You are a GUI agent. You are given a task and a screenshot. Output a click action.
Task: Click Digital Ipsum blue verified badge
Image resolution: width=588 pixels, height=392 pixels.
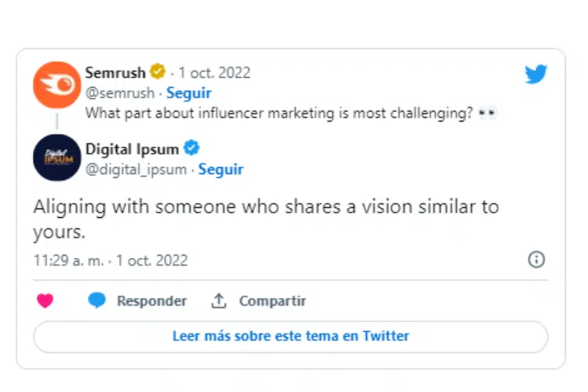[x=191, y=148]
